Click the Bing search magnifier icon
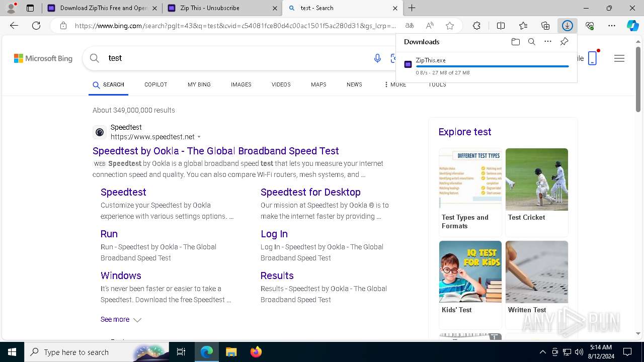This screenshot has width=644, height=362. point(95,58)
